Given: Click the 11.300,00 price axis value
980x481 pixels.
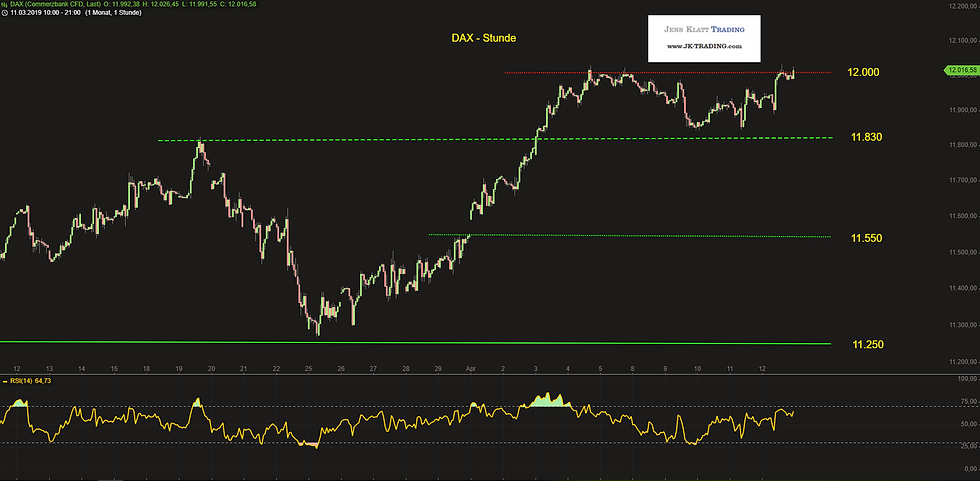Looking at the screenshot, I should pos(962,325).
